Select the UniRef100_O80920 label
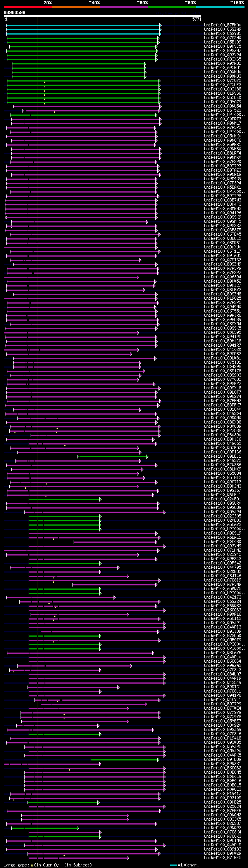 coord(222,725)
